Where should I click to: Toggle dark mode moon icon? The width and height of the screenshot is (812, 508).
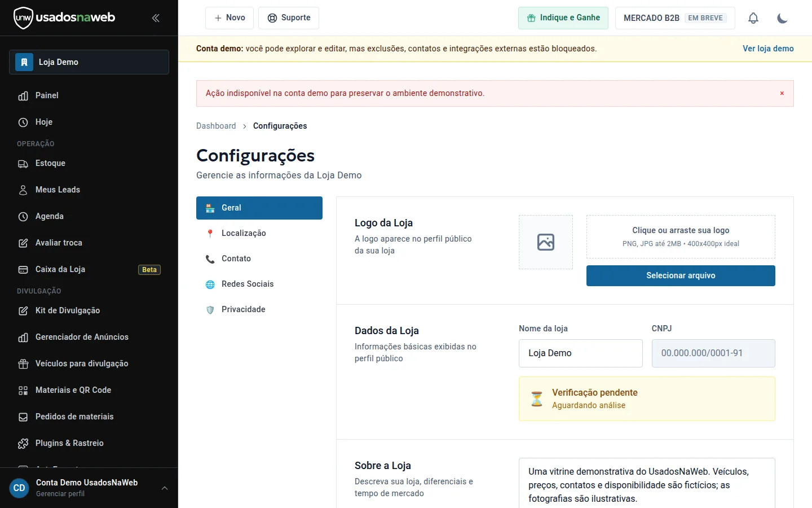(x=782, y=18)
